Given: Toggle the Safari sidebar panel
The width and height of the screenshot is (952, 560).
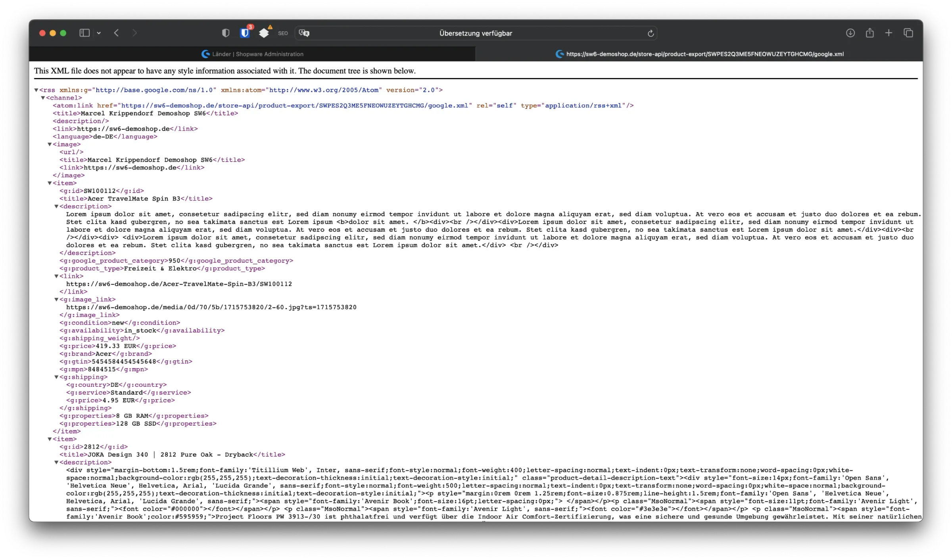Looking at the screenshot, I should click(84, 33).
